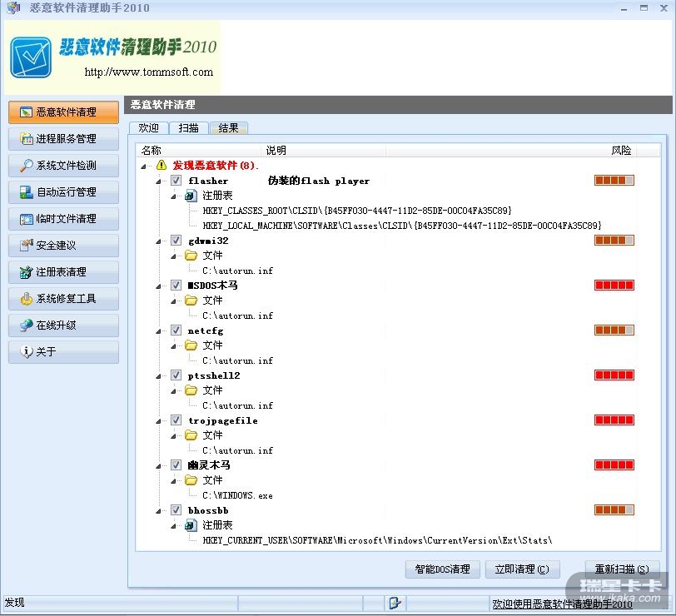Uncheck the gdwmi32 checkbox

tap(176, 240)
